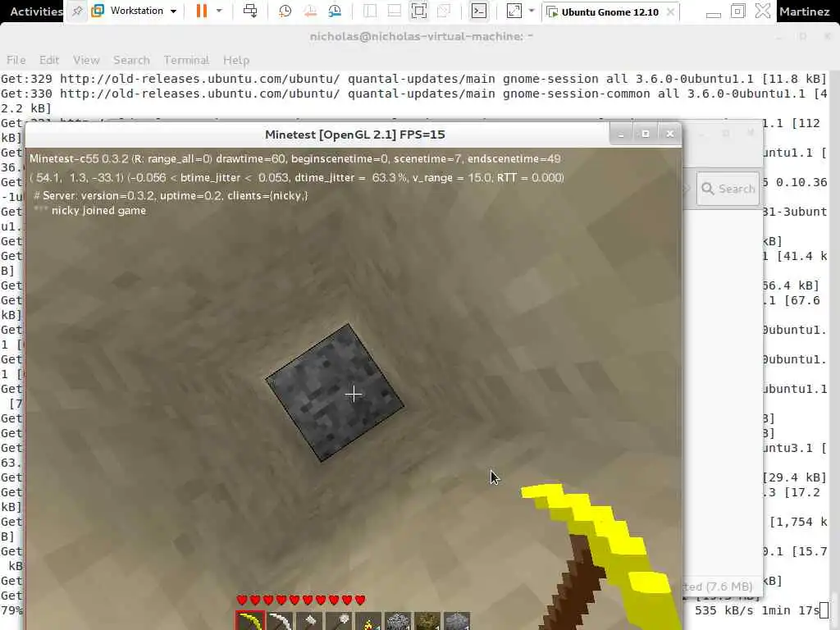Open the terminal Search menu
Viewport: 840px width, 630px height.
[131, 60]
